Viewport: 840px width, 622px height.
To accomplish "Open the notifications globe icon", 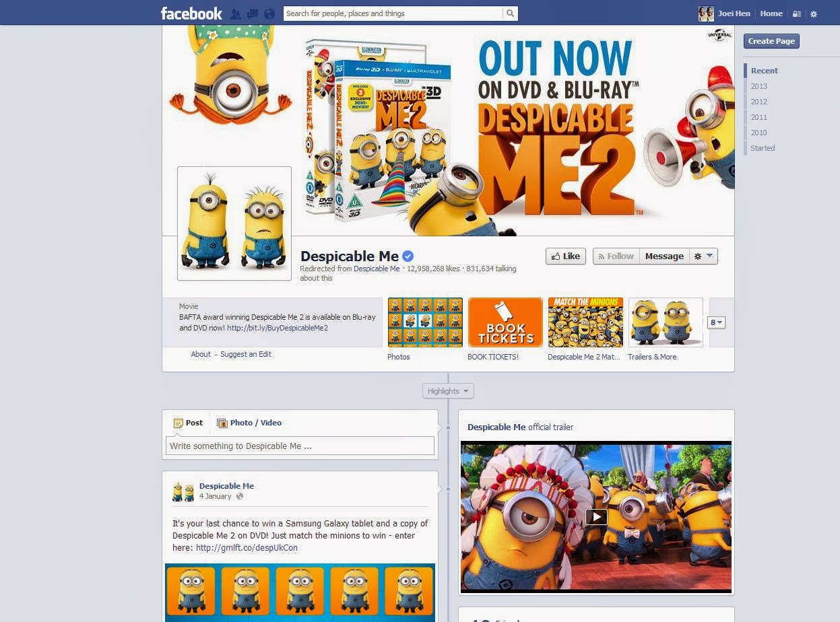I will point(269,13).
